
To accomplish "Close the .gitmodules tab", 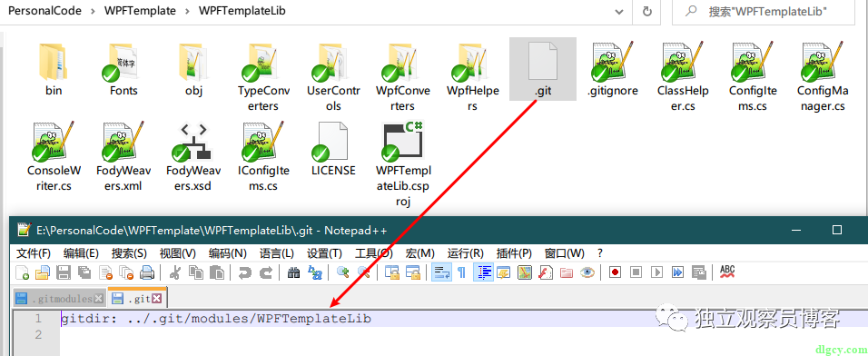I will 99,299.
